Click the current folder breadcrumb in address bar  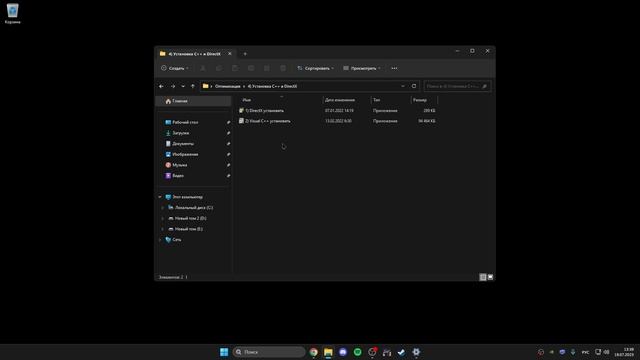tap(272, 86)
